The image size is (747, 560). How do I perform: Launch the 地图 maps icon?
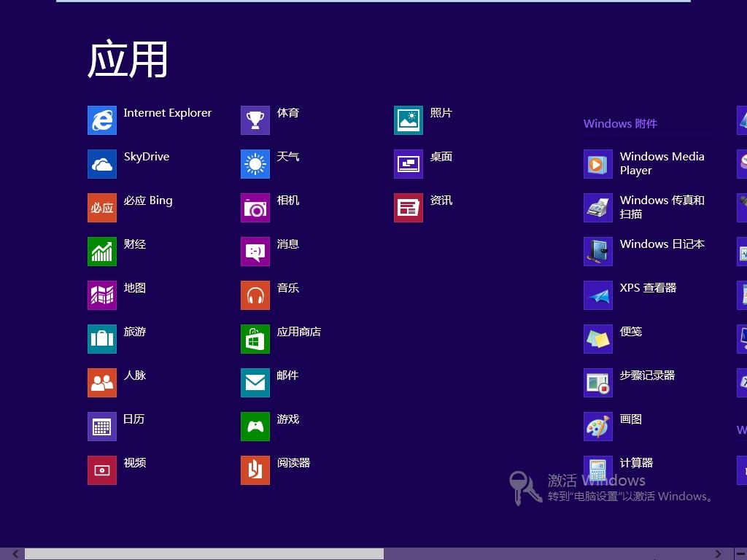click(102, 295)
